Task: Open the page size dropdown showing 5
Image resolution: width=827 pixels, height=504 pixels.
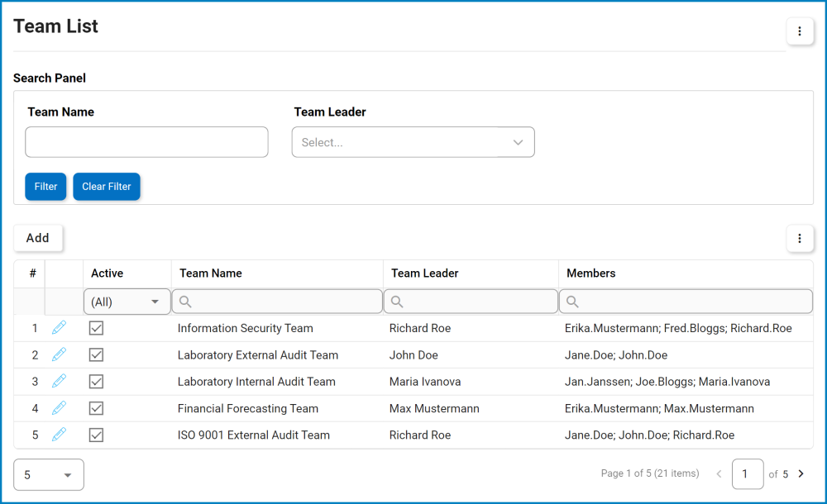Action: (48, 474)
